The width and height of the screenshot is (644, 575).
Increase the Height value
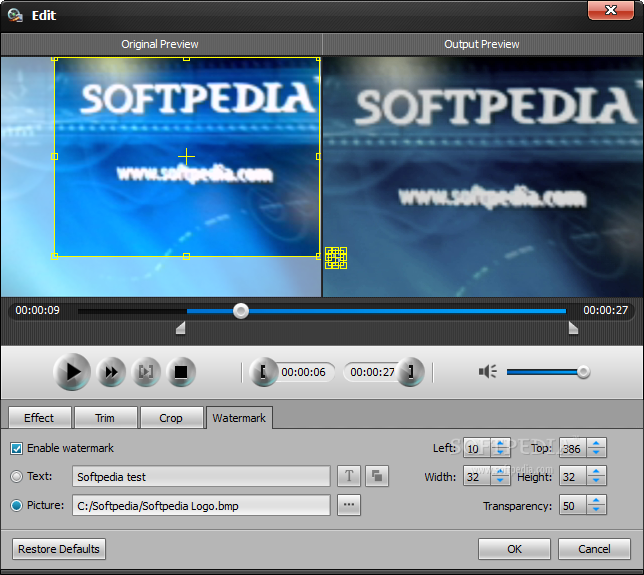point(596,472)
